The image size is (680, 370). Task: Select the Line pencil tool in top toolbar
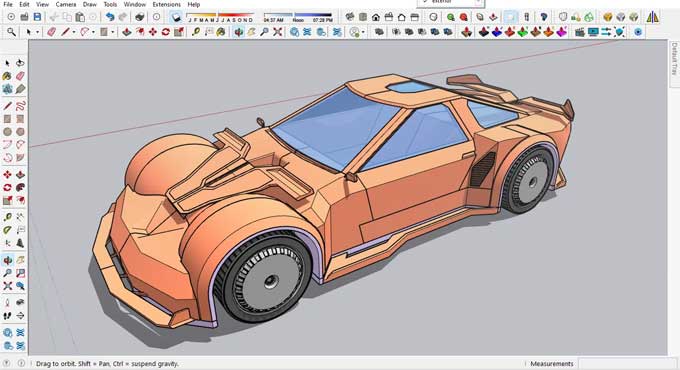pyautogui.click(x=65, y=32)
